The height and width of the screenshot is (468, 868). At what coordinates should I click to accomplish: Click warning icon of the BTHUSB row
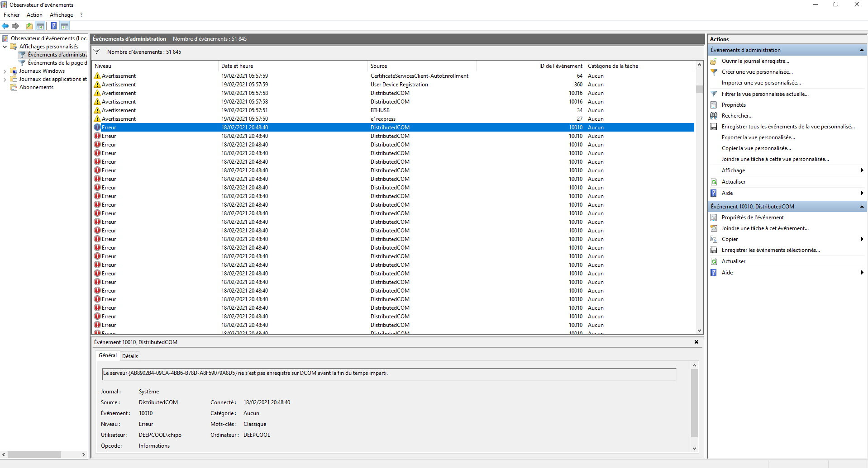97,110
